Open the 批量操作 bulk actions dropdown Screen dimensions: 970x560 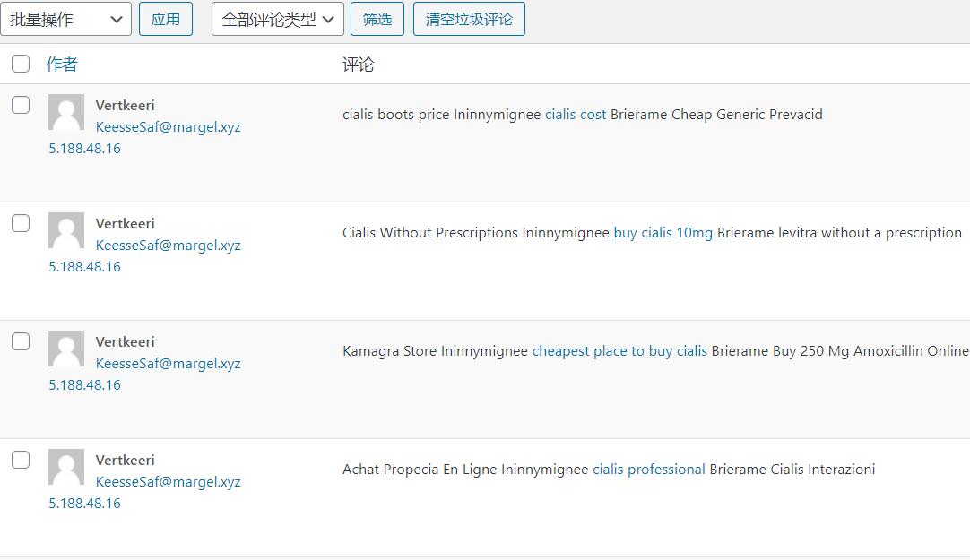(x=65, y=19)
